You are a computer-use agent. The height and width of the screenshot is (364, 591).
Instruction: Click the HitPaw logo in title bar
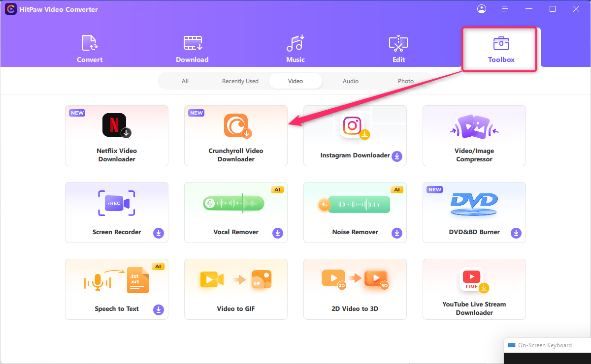pyautogui.click(x=10, y=9)
